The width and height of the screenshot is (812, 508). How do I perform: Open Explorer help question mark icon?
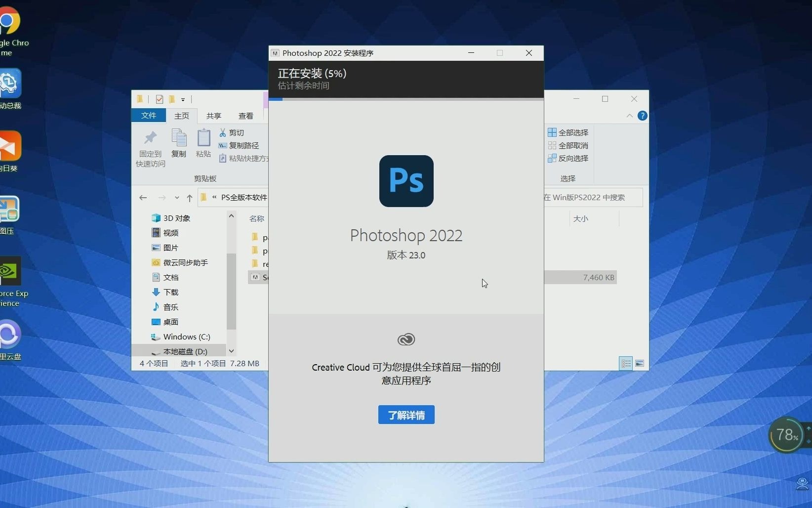tap(642, 116)
